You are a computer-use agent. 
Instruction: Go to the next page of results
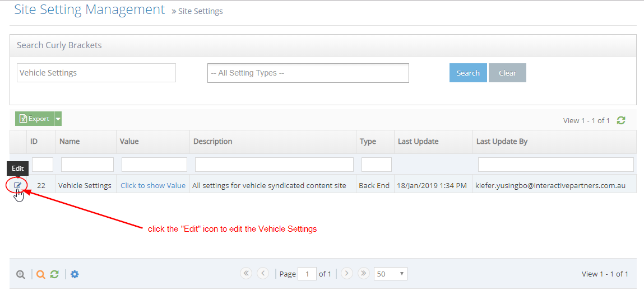347,273
